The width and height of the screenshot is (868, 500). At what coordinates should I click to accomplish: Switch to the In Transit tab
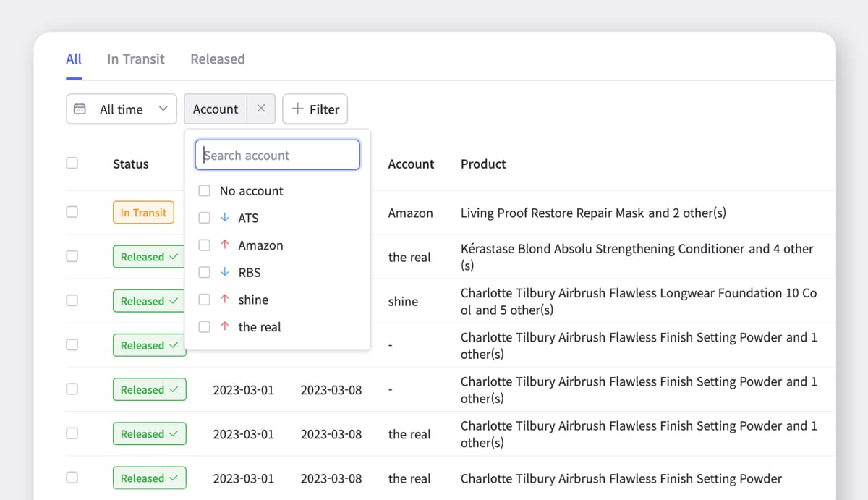136,59
